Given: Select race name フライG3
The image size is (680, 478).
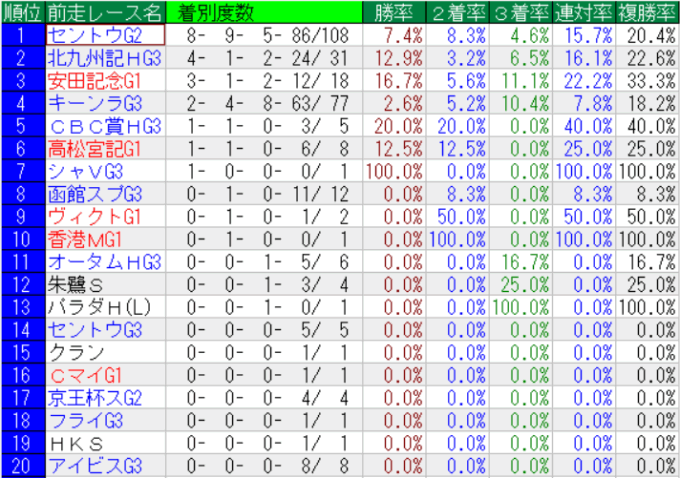Looking at the screenshot, I should pyautogui.click(x=86, y=420).
